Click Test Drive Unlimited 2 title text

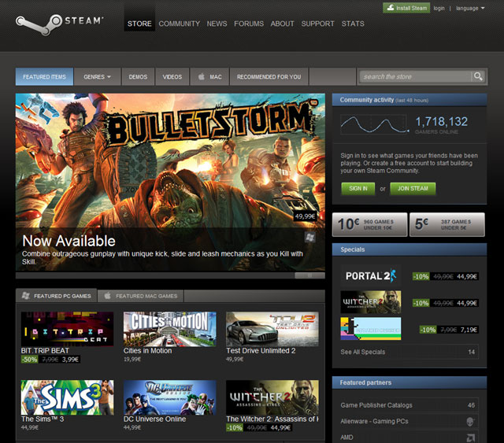point(261,351)
